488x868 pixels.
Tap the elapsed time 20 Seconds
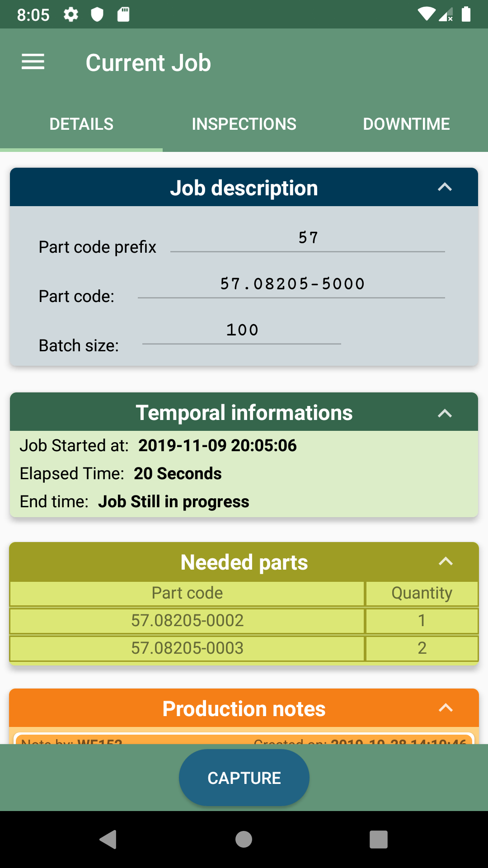tap(178, 473)
